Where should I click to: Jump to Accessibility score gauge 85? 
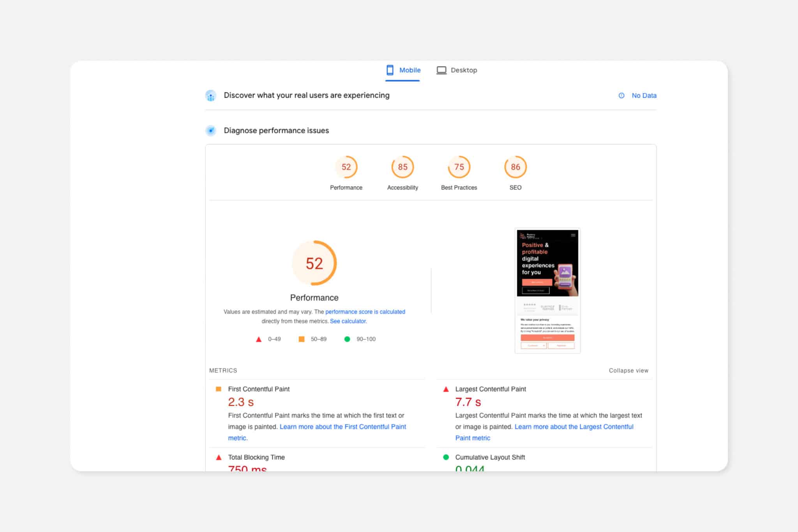click(403, 167)
